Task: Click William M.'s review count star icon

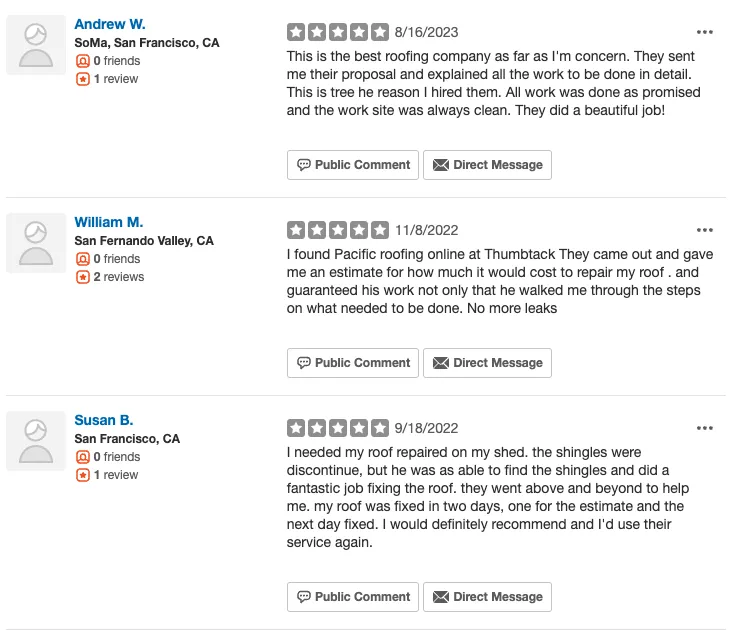Action: coord(83,277)
